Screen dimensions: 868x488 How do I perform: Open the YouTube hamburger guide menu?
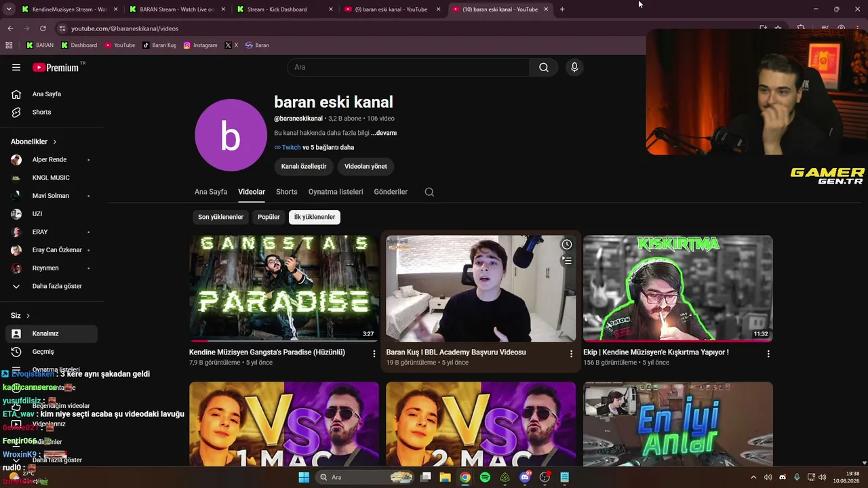pyautogui.click(x=16, y=67)
